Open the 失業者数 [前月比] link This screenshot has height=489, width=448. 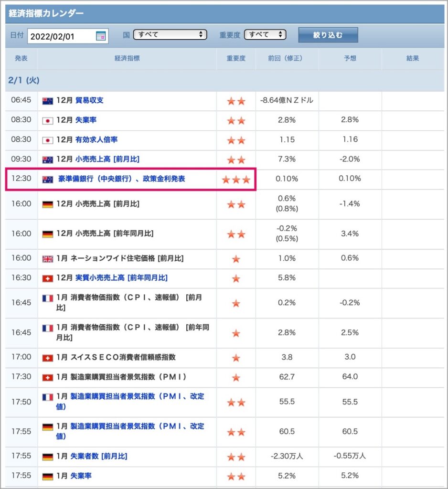click(x=98, y=456)
